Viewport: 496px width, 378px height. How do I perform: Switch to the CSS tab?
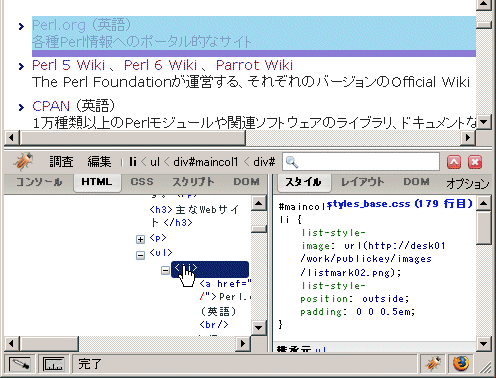click(x=142, y=182)
